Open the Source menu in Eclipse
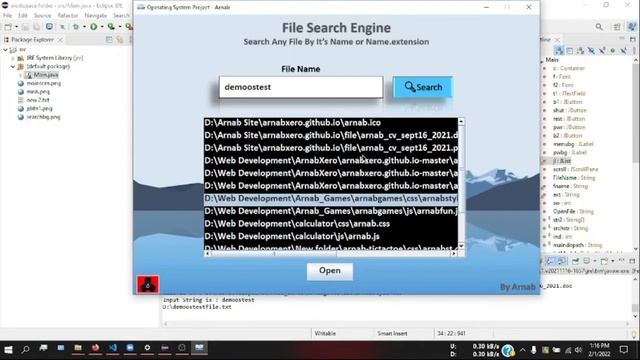The image size is (640, 360). 42,16
